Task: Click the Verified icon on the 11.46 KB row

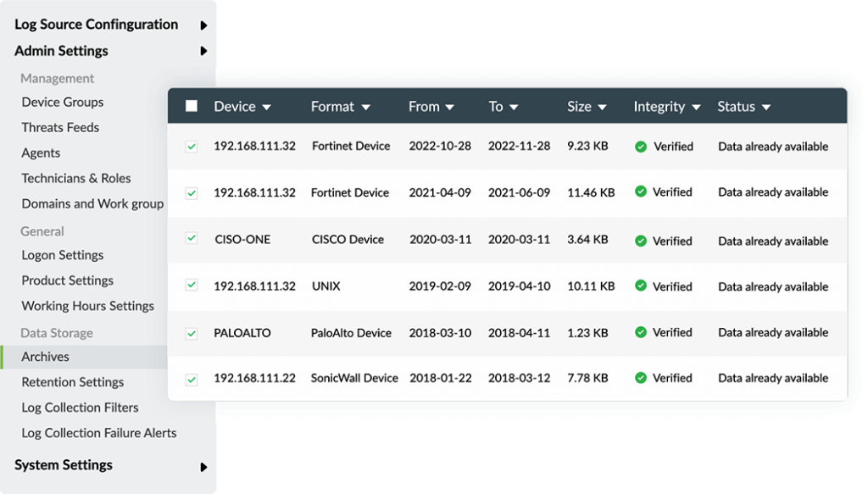Action: pos(641,191)
